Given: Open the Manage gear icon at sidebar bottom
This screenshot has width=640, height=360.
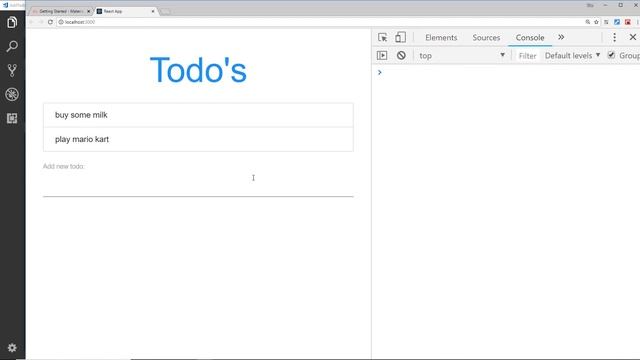Looking at the screenshot, I should coord(12,348).
